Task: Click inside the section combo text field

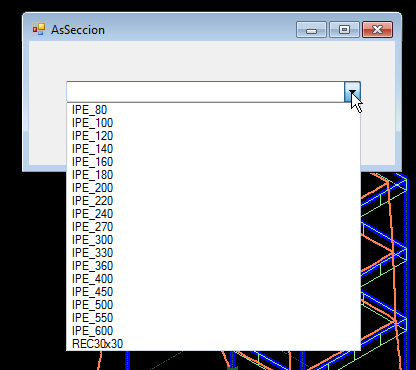Action: click(206, 92)
